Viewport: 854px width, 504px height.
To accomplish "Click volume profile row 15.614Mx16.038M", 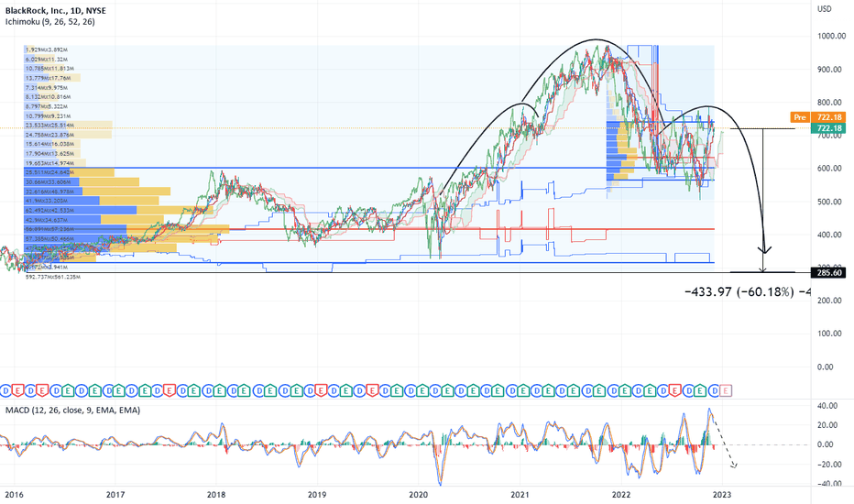I will tap(49, 144).
